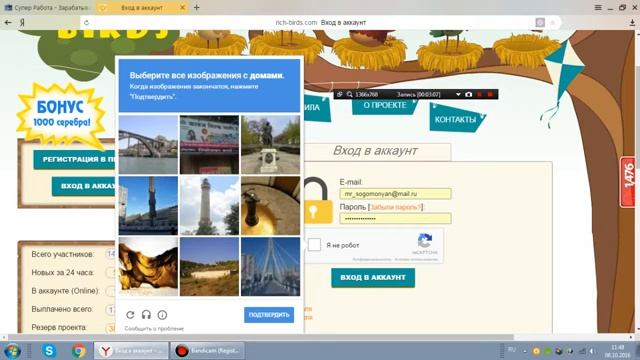This screenshot has height=360, width=640.
Task: Open the Забыли пароль link
Action: click(395, 207)
